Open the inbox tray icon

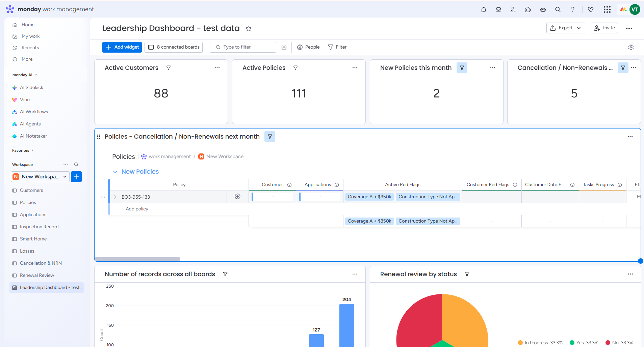point(498,9)
